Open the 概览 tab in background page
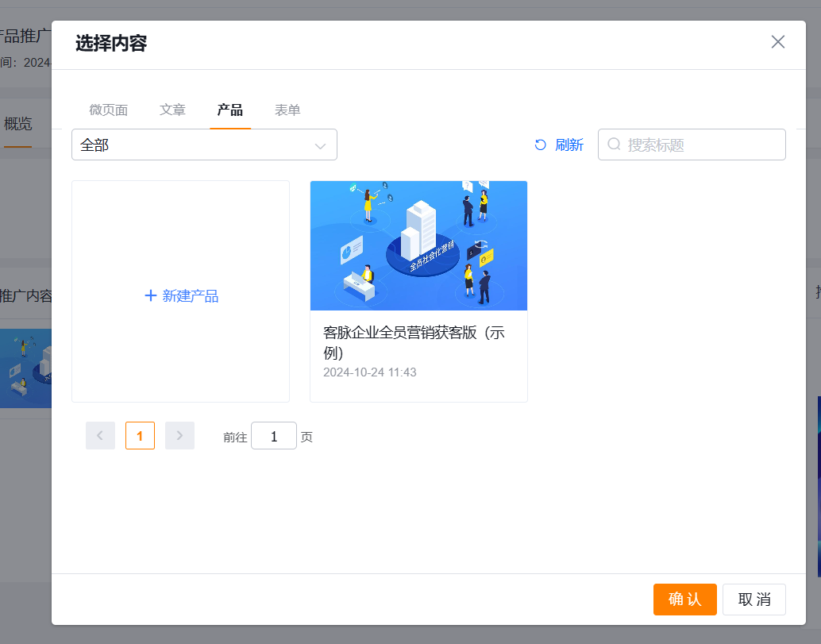This screenshot has height=644, width=821. [x=17, y=124]
